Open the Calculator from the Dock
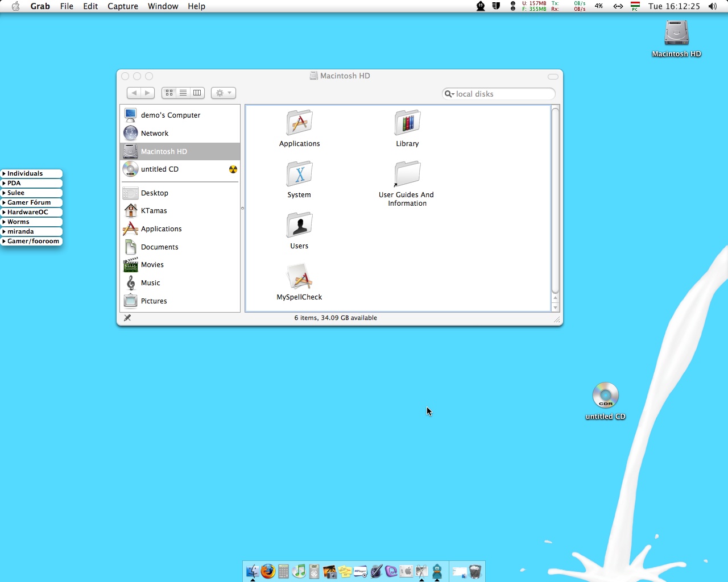 click(283, 572)
